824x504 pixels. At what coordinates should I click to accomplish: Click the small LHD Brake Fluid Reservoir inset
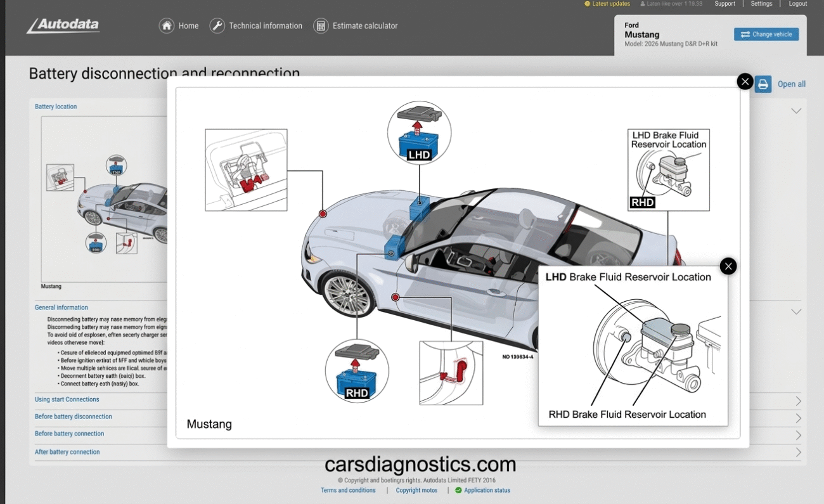pyautogui.click(x=669, y=170)
